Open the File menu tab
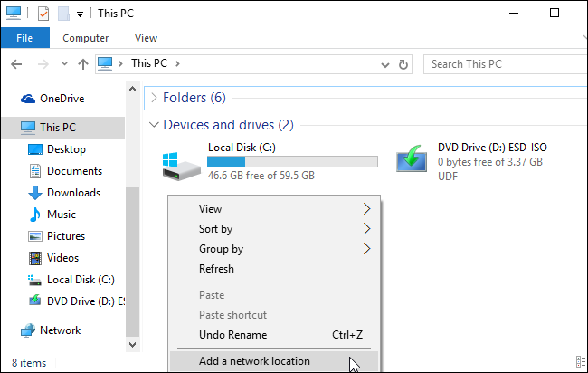Viewport: 588px width, 373px height. click(x=24, y=38)
